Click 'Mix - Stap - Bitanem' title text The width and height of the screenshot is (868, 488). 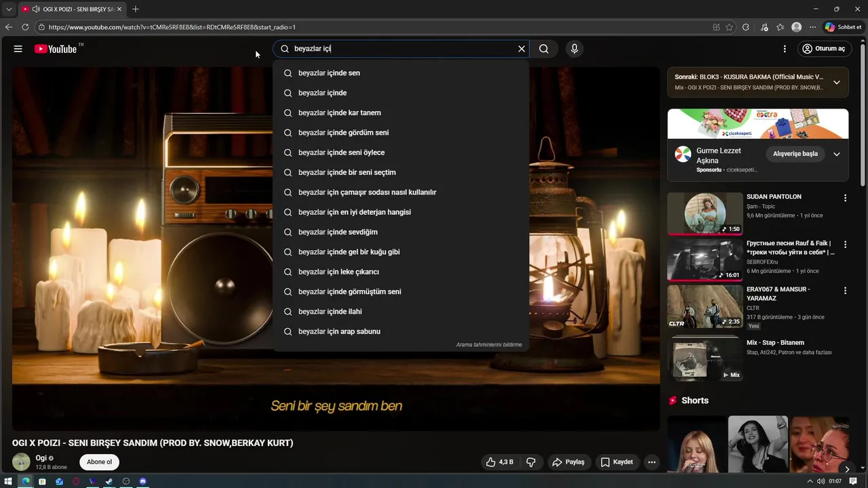pos(775,343)
